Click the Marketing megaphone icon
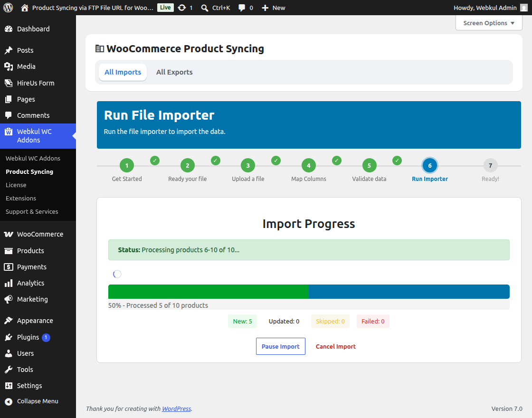532x418 pixels. (x=9, y=299)
